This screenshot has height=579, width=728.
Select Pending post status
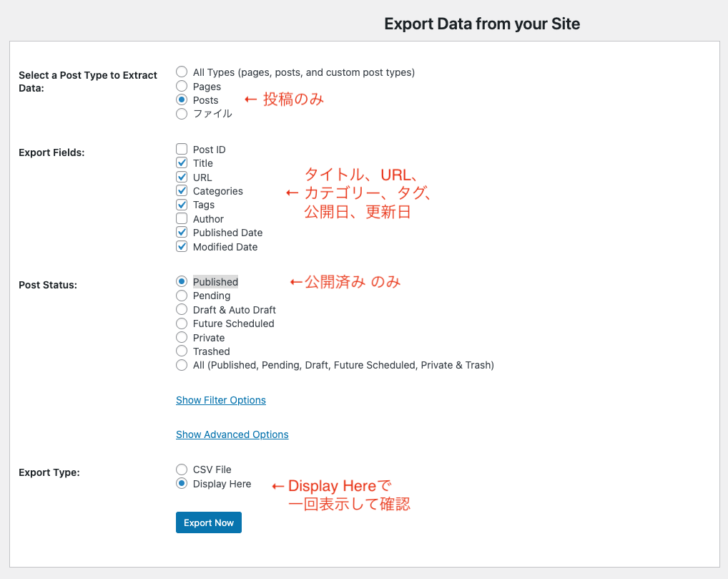pyautogui.click(x=182, y=296)
